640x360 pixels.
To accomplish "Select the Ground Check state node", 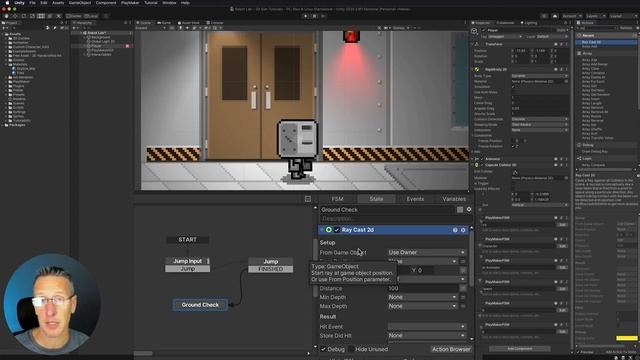I will pyautogui.click(x=200, y=305).
